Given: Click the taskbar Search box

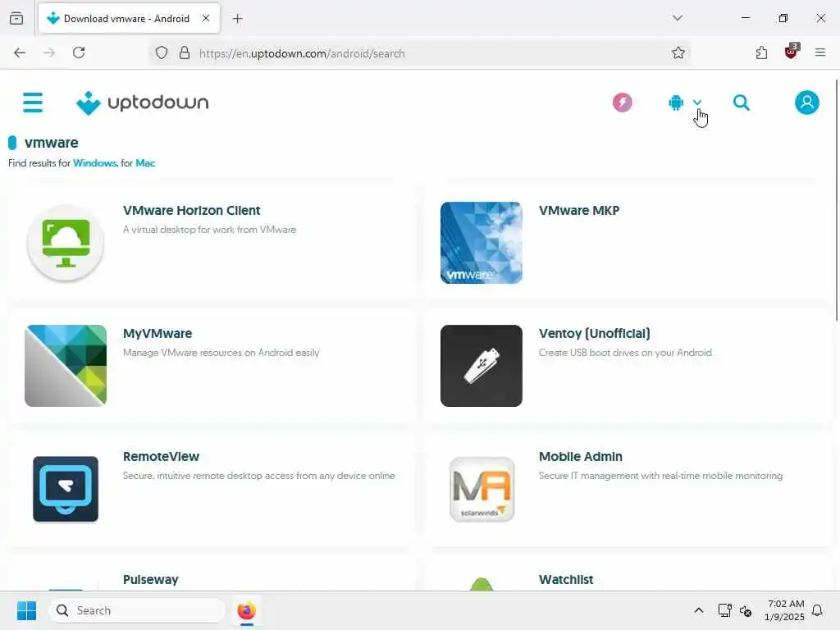Looking at the screenshot, I should pos(137,610).
